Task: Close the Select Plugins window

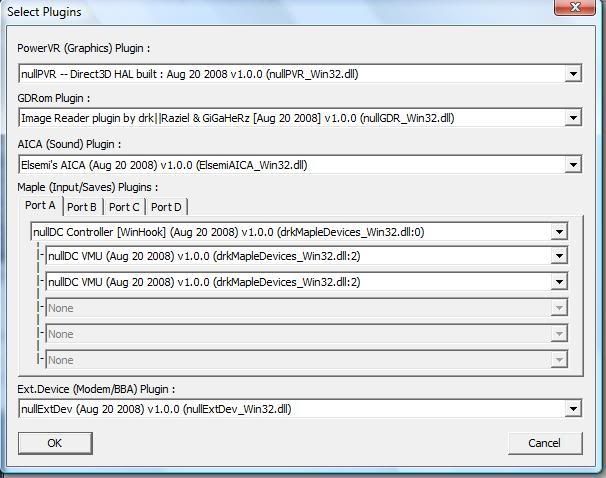Action: (x=575, y=7)
